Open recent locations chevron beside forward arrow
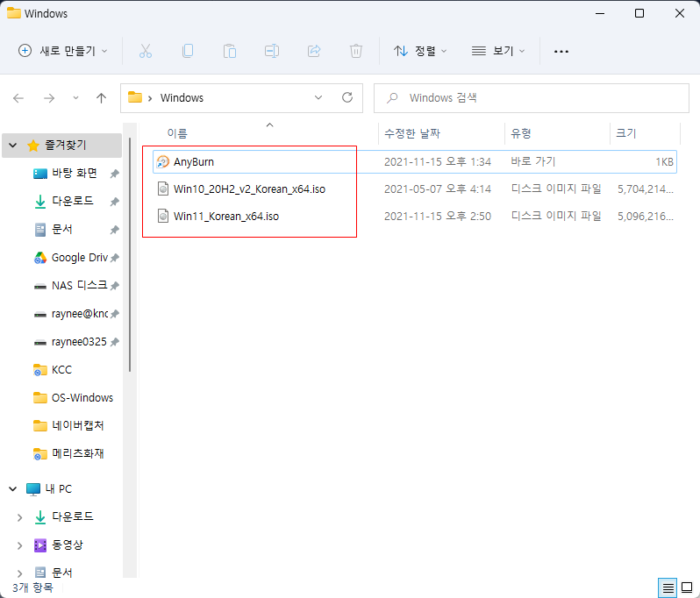700x598 pixels. click(75, 97)
